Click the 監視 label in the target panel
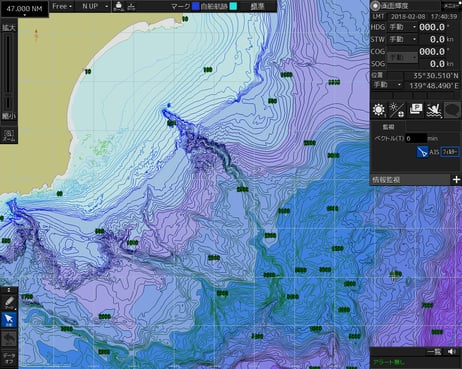 388,127
